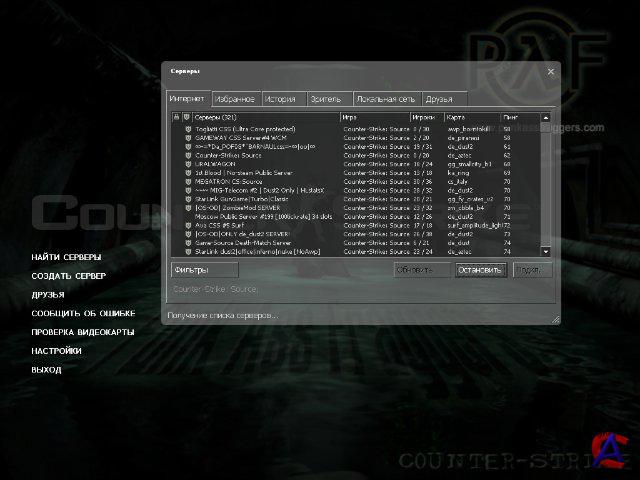The image size is (640, 480).
Task: Go to the Локальная сеть tab
Action: coord(387,99)
